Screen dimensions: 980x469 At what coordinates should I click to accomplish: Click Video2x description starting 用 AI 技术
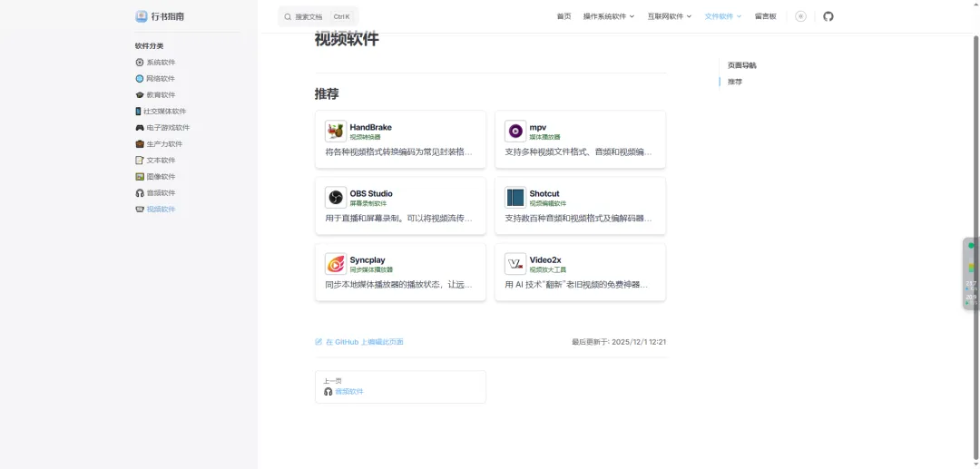[x=576, y=285]
